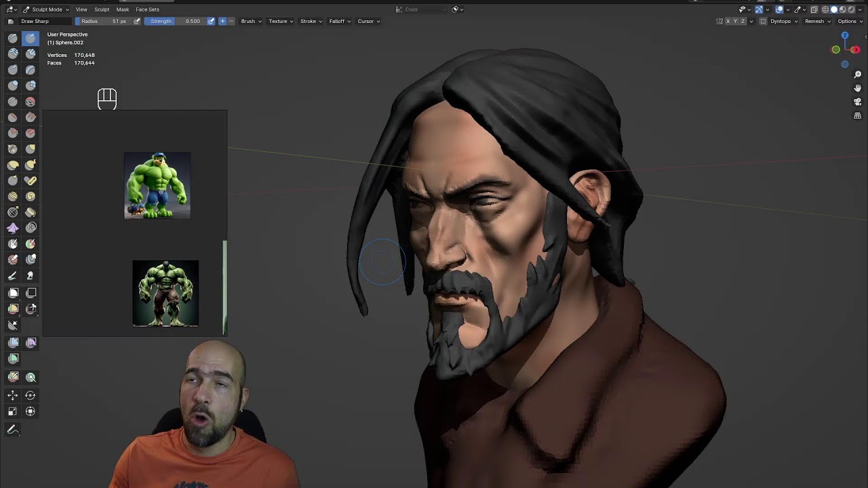Select the Inflate brush tool
The image size is (868, 488).
[x=13, y=85]
